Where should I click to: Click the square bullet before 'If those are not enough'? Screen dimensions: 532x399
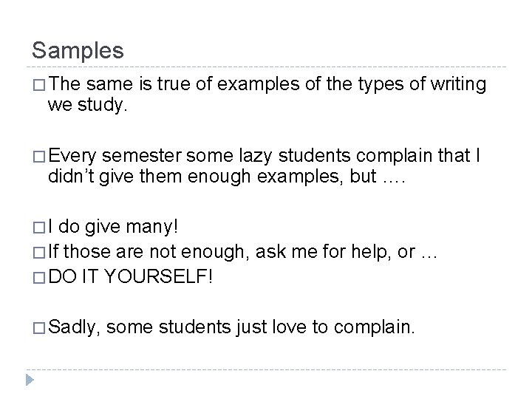click(39, 253)
